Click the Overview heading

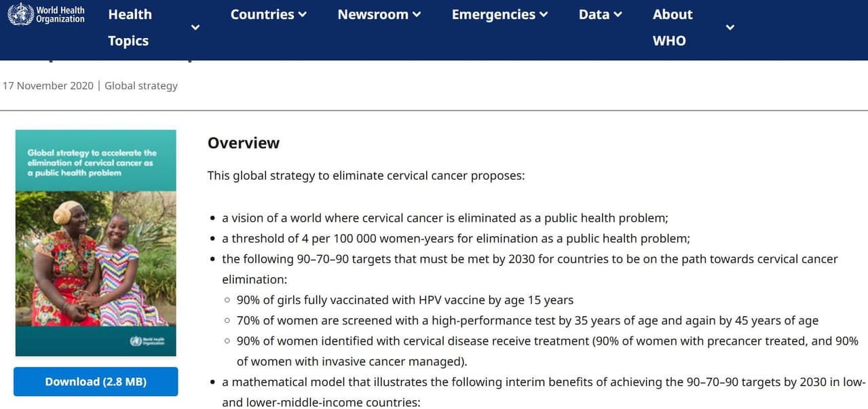pyautogui.click(x=244, y=143)
